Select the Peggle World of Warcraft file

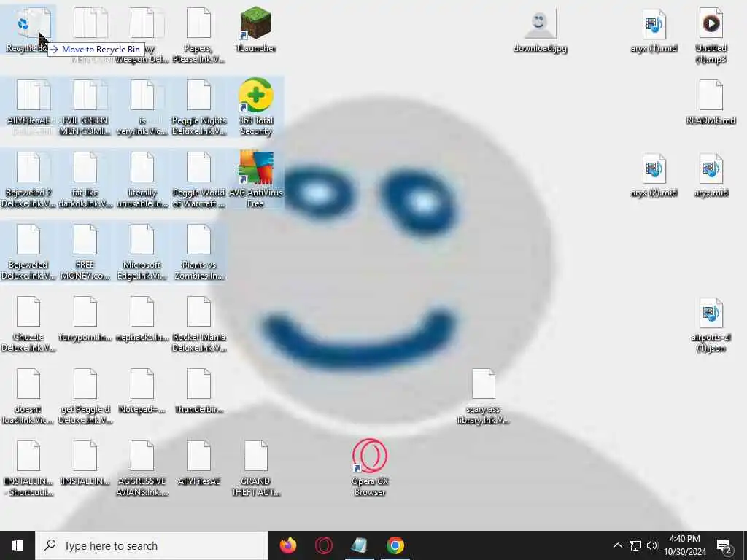198,179
